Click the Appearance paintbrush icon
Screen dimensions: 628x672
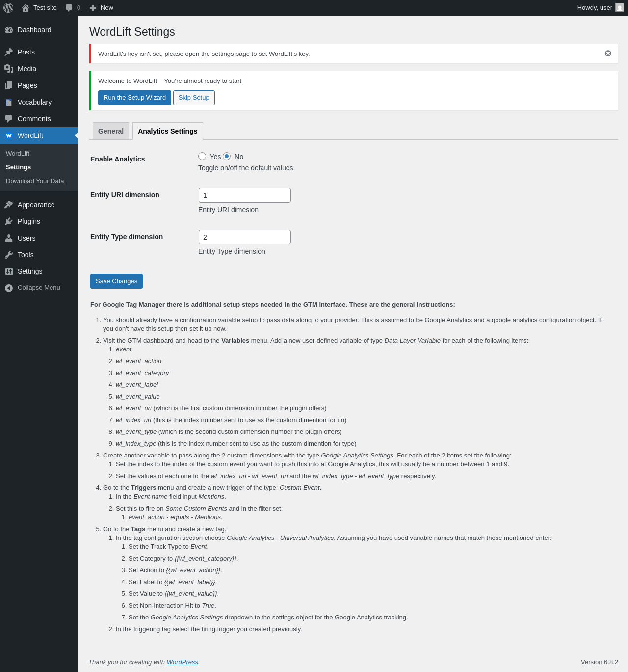[x=9, y=205]
